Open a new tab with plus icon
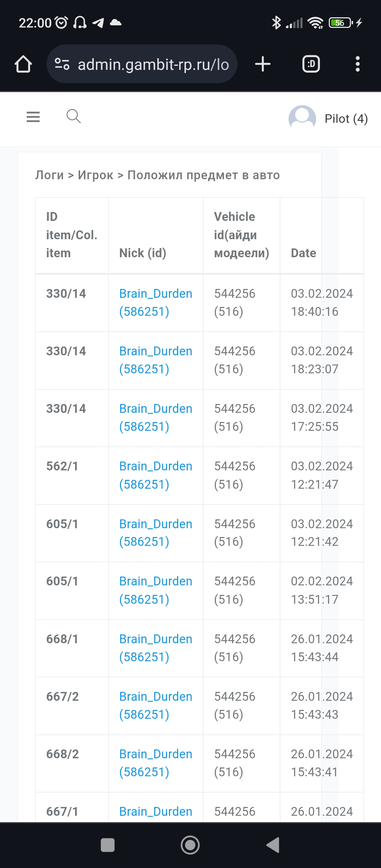This screenshot has width=381, height=868. coord(263,64)
